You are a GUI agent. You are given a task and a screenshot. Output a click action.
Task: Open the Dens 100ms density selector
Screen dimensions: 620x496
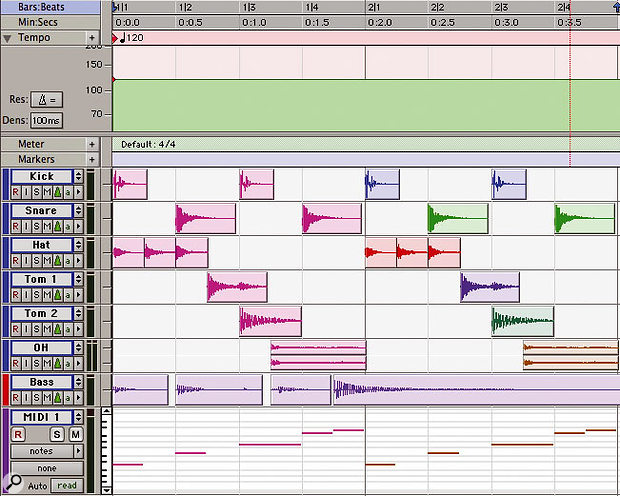(46, 120)
